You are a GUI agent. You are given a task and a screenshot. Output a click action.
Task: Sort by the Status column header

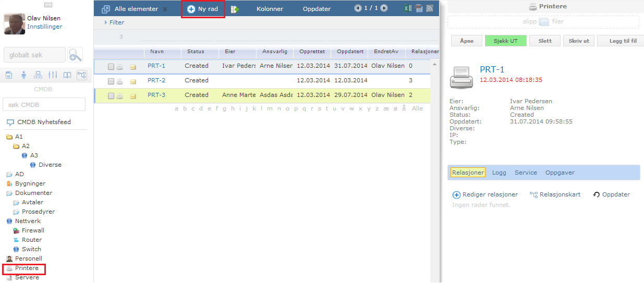click(196, 52)
